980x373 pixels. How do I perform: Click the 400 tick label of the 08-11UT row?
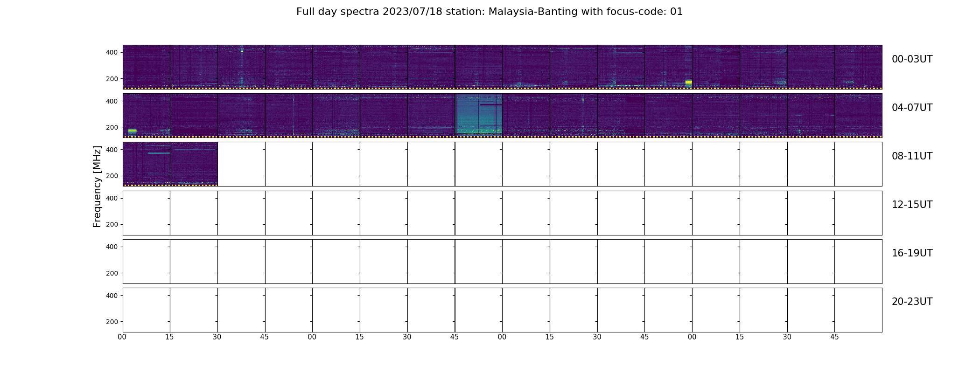112,150
